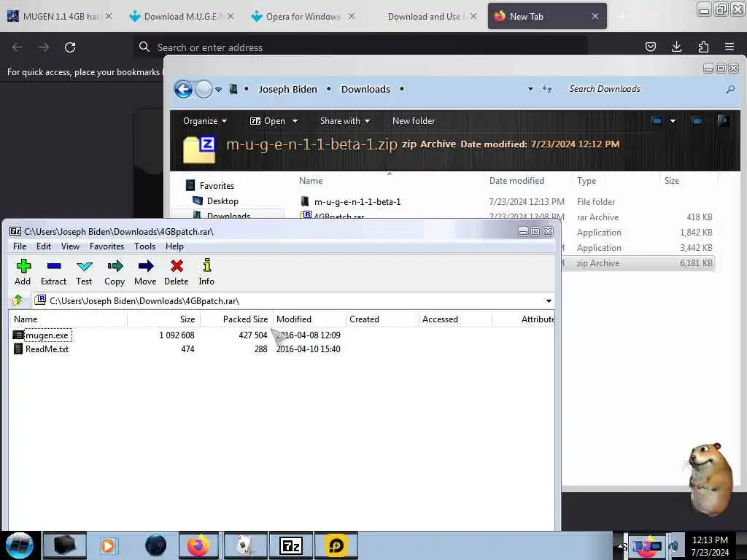The image size is (747, 560).
Task: Sort archive list by Packed Size column
Action: click(x=236, y=319)
